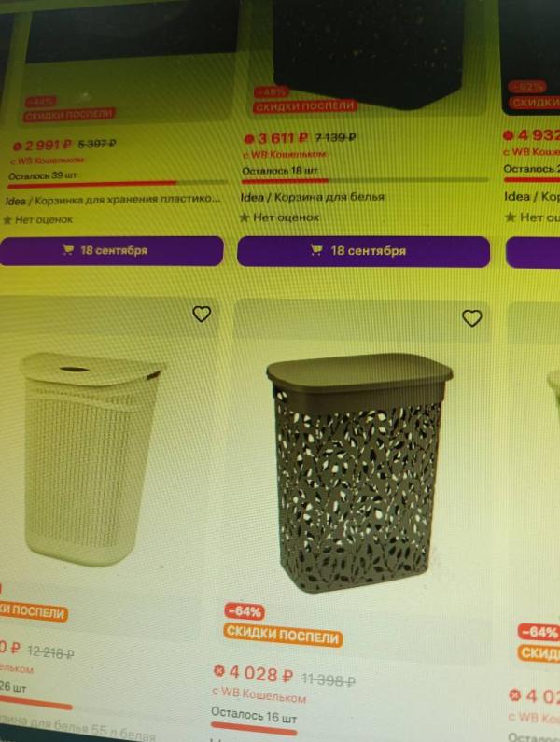Viewport: 560px width, 742px height.
Task: Click the -64% discount badge on the brown basket
Action: [x=245, y=611]
